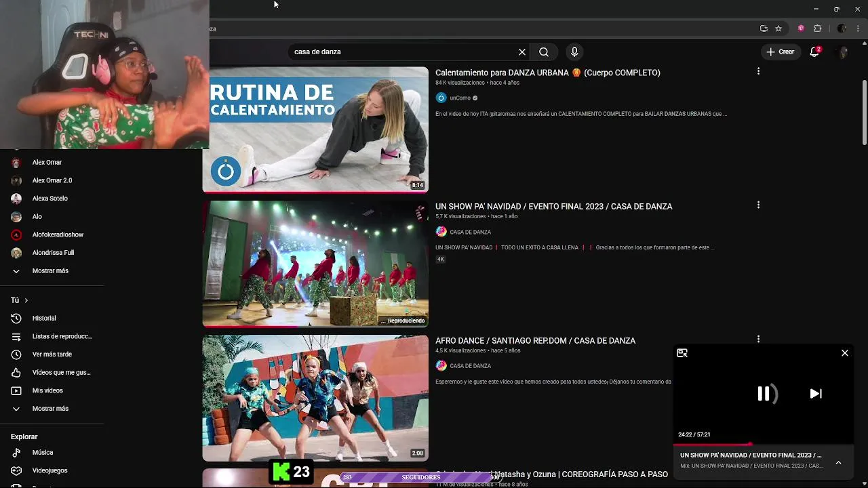The image size is (868, 488).
Task: Open CASA DE DANZA channel under UN SHOW PA' NAVIDAD
Action: point(470,232)
